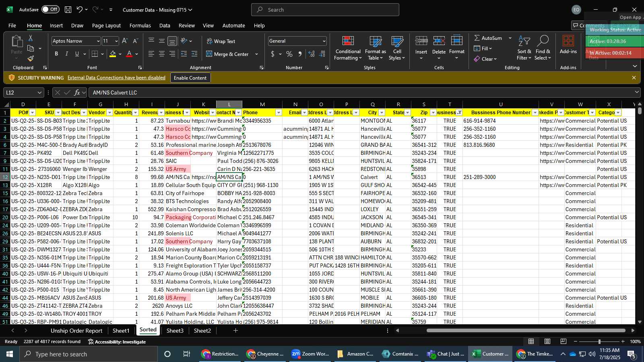This screenshot has width=644, height=362.
Task: Click the Undo arrow icon
Action: [80, 10]
